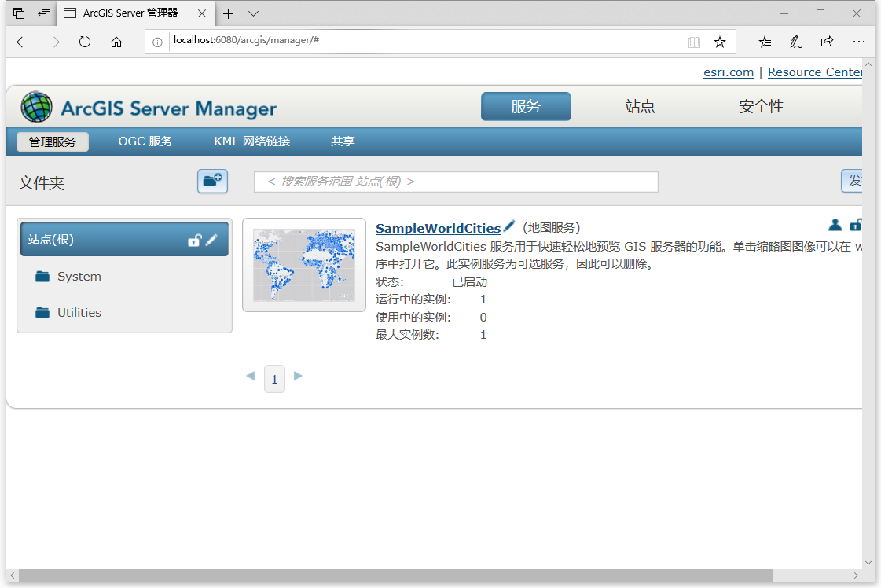Screen dimensions: 881x588
Task: Click the user permissions icon for SampleWorldCities
Action: [835, 225]
